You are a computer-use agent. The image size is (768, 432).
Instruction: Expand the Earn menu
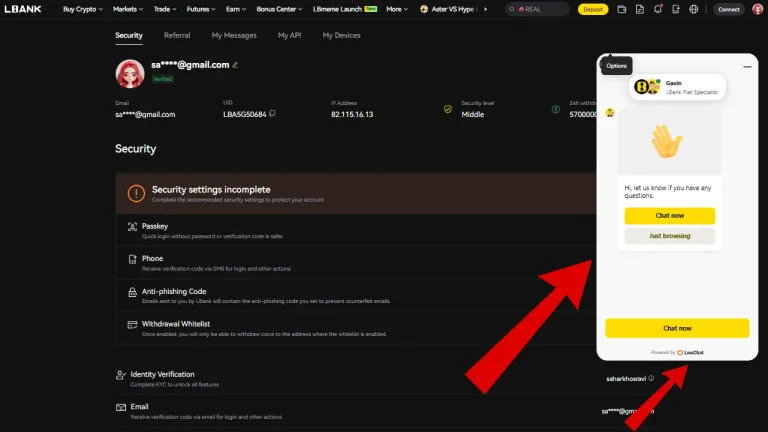point(236,9)
